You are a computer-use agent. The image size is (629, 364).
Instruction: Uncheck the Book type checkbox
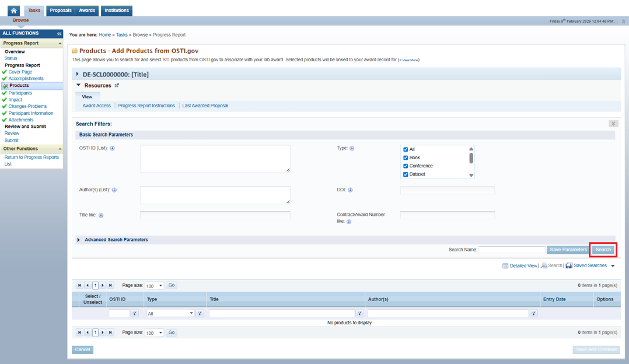point(406,157)
